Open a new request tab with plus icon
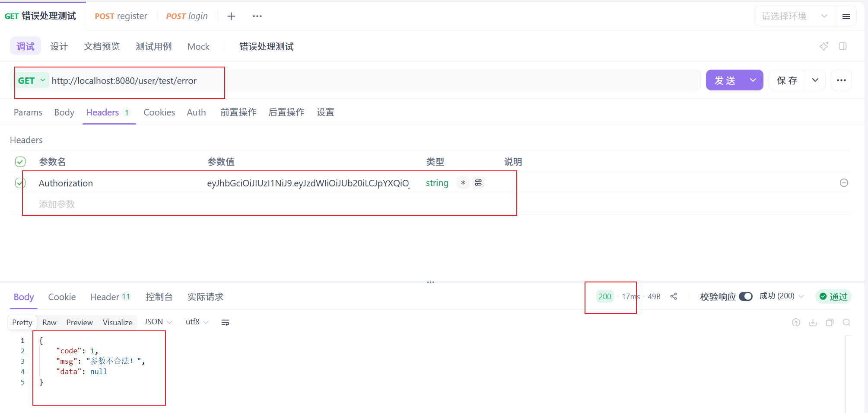This screenshot has height=413, width=868. coord(232,16)
